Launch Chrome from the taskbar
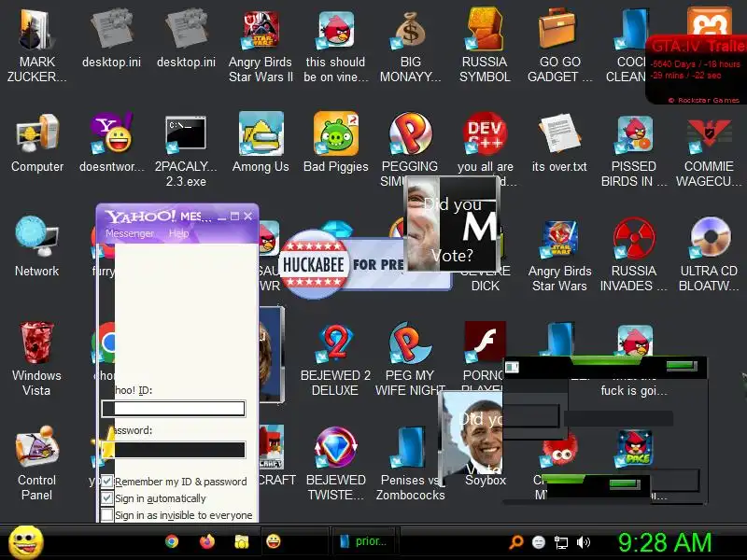747x560 pixels. [172, 541]
